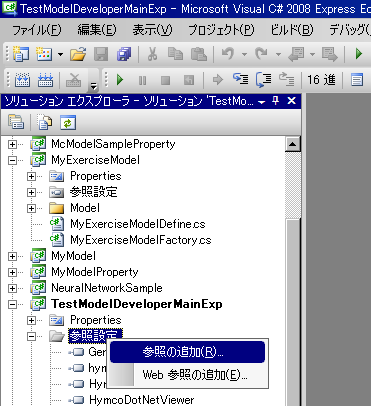Select MyExerciseModelFactory.cs file

[x=141, y=240]
